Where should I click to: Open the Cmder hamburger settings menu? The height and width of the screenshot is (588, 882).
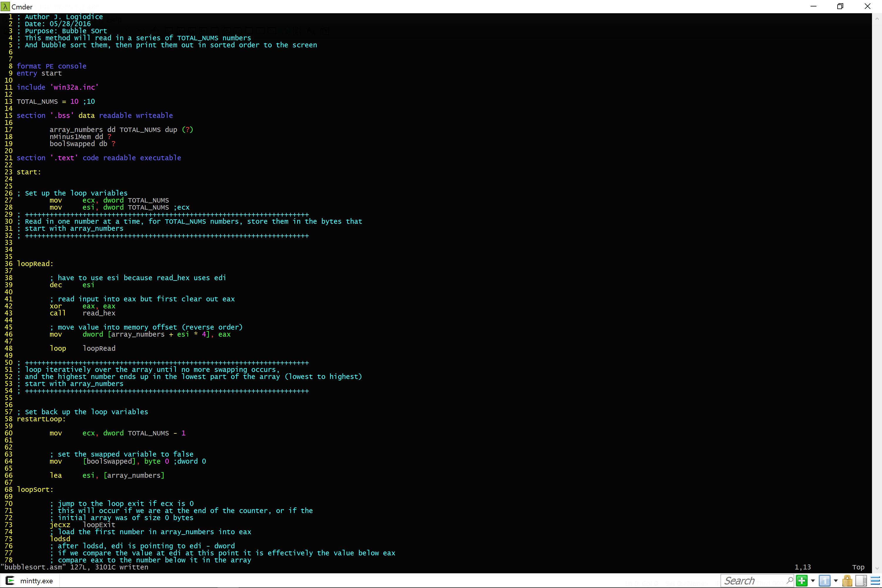[875, 580]
